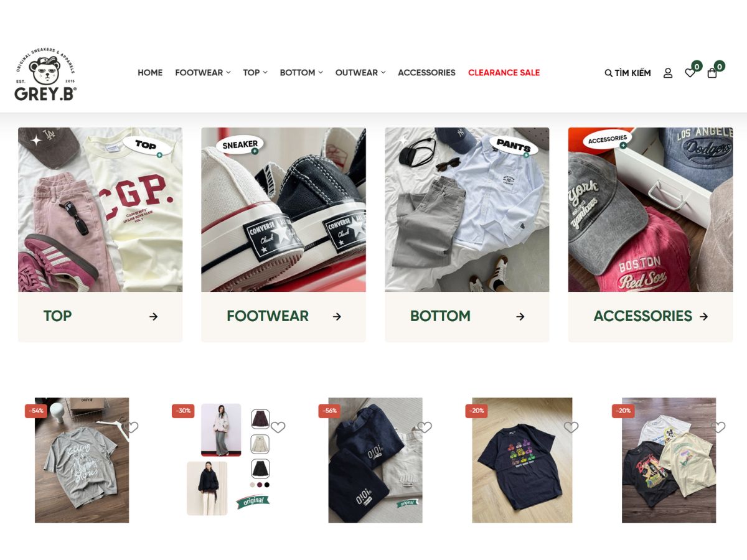The image size is (747, 560).
Task: Click the search magnifier TÌM KIẾM
Action: (627, 73)
